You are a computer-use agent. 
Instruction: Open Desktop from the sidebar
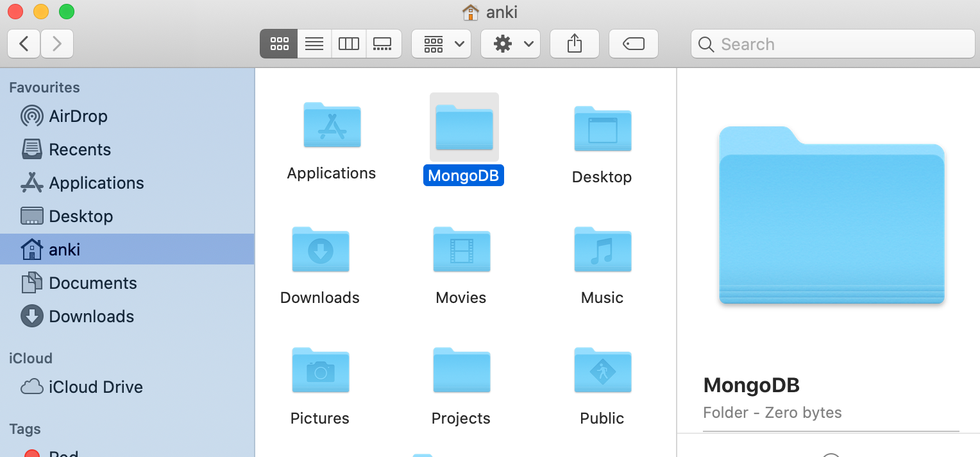pos(127,216)
